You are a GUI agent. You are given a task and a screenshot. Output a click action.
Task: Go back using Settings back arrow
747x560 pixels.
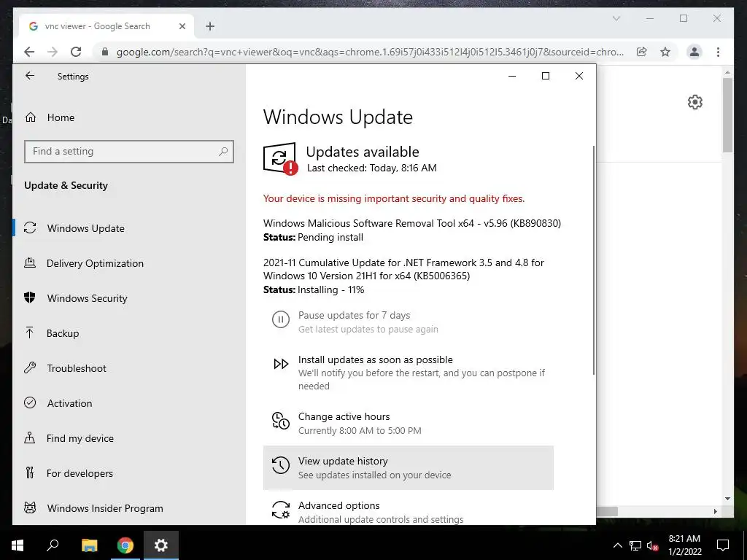pyautogui.click(x=30, y=76)
